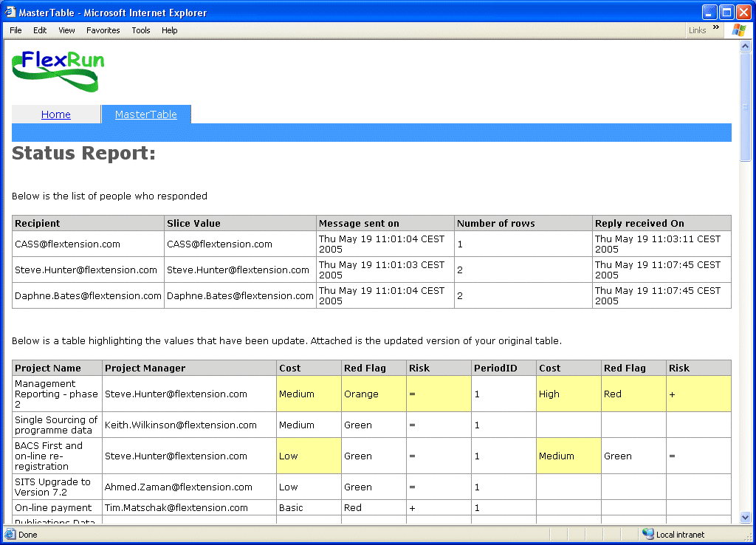
Task: Open the MasterTable tab link
Action: click(x=146, y=114)
